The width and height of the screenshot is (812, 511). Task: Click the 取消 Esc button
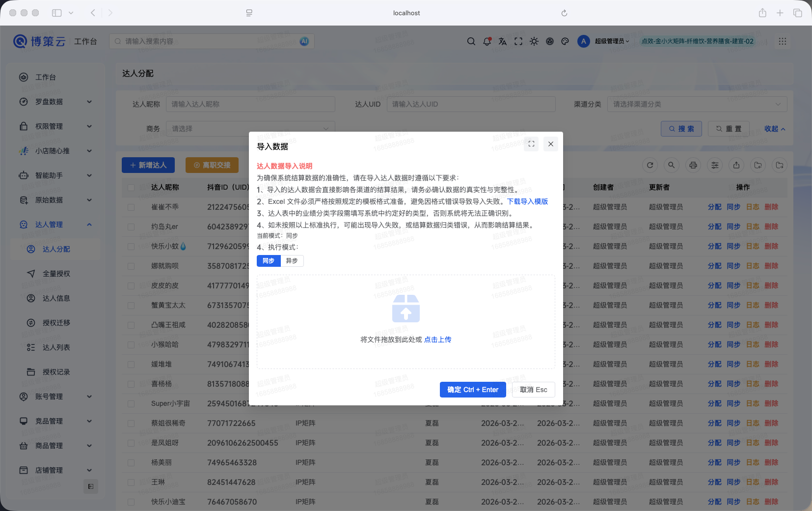[x=534, y=390]
